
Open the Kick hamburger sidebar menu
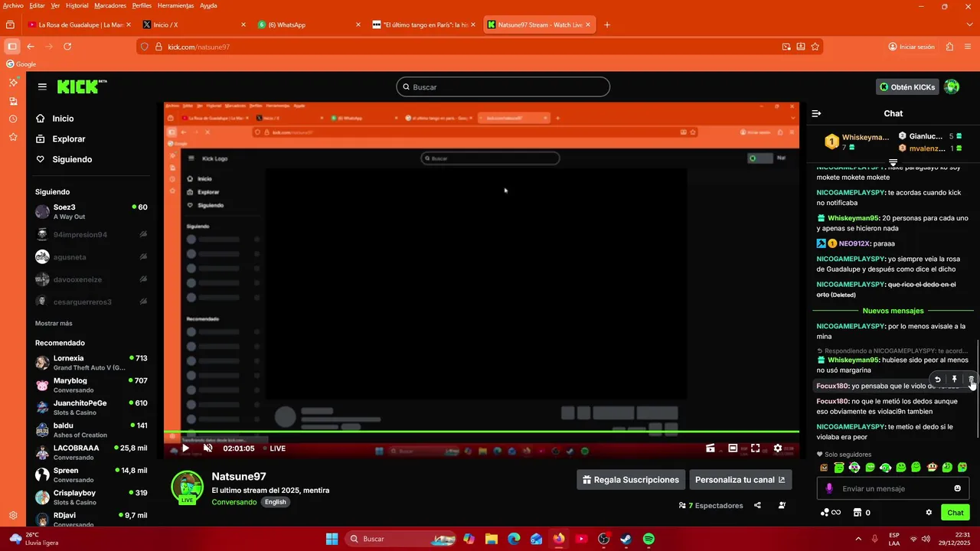click(x=42, y=87)
